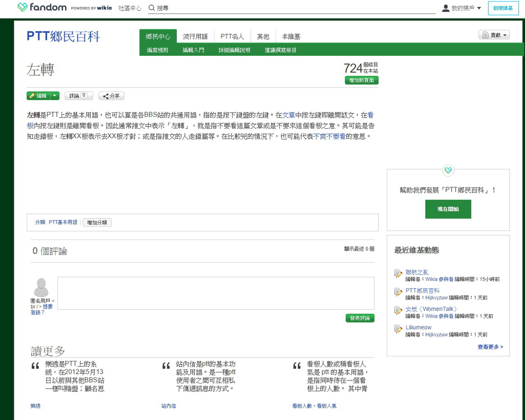This screenshot has height=420, width=525.
Task: Open the 女板 (WomenTalk) activity link
Action: pyautogui.click(x=431, y=309)
